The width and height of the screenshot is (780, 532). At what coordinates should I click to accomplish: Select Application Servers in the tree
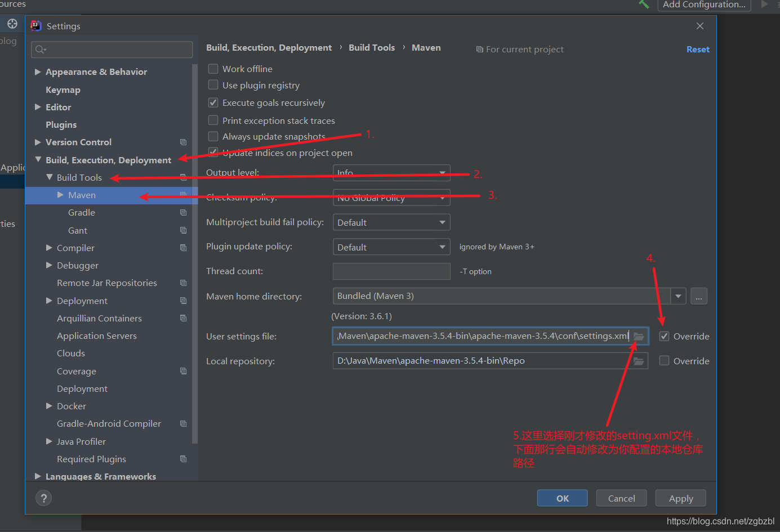point(97,336)
